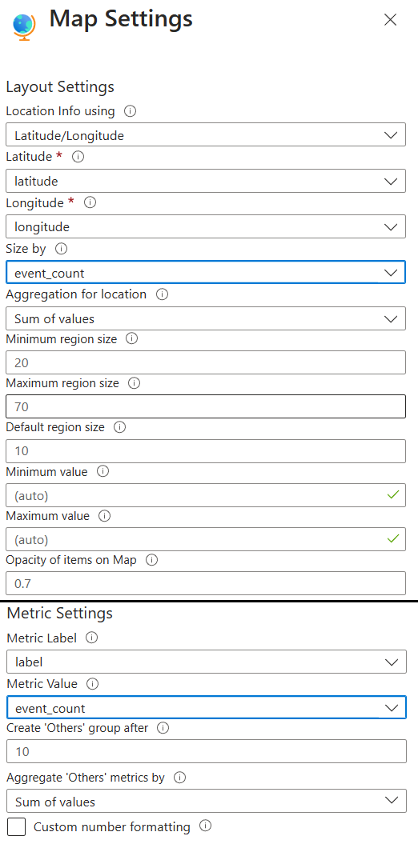Click info icon for Minimum region size

click(132, 338)
